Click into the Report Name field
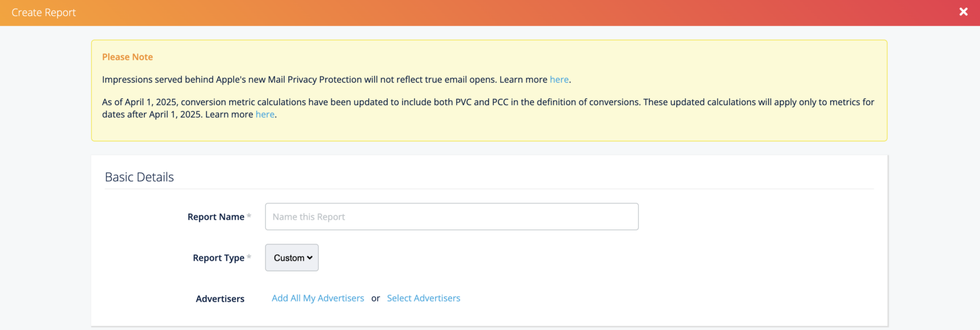Viewport: 980px width, 330px height. tap(451, 217)
